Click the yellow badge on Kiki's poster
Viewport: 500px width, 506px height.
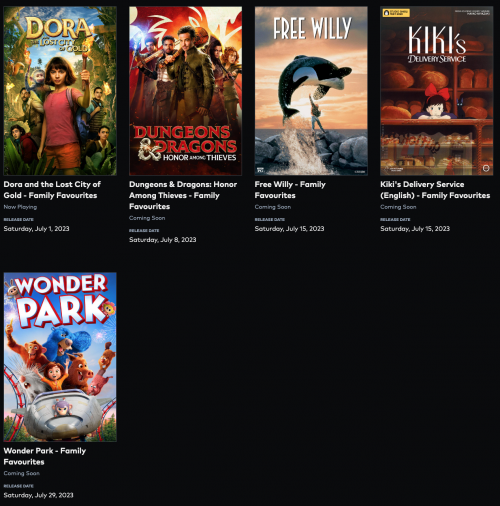396,13
